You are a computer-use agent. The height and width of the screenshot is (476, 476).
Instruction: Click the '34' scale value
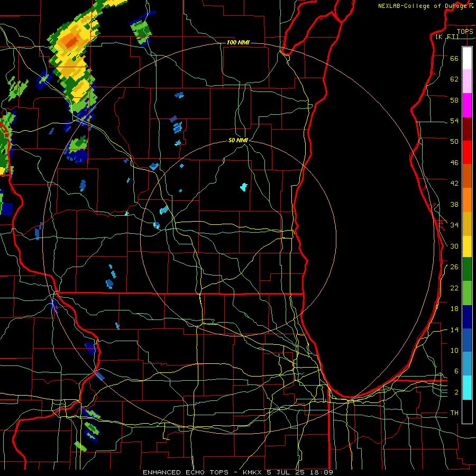(x=454, y=225)
